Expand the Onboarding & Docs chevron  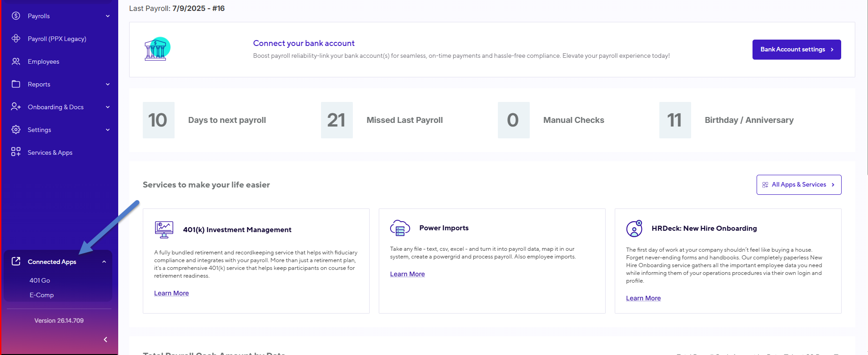pos(108,107)
